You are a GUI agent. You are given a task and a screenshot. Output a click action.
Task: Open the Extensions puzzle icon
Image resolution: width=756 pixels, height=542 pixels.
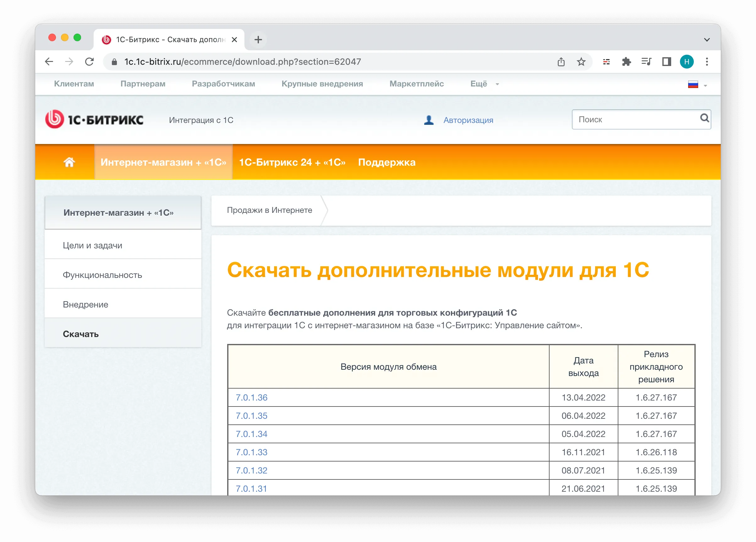pyautogui.click(x=626, y=62)
